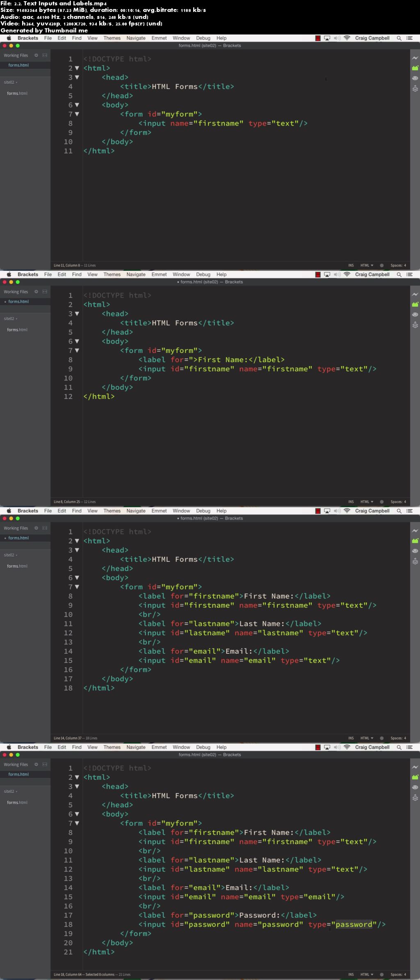The width and height of the screenshot is (420, 980).
Task: Click linting status circle in 11-line frame status bar
Action: click(382, 266)
